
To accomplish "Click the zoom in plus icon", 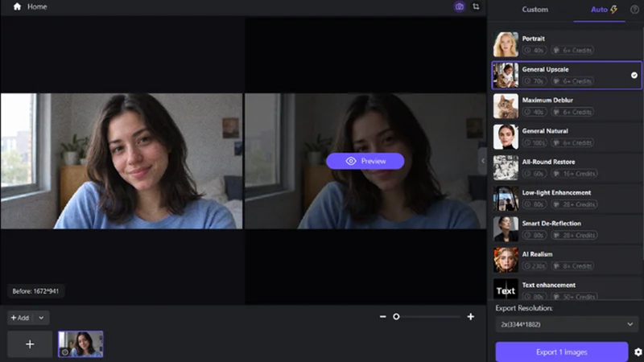I will click(x=471, y=316).
